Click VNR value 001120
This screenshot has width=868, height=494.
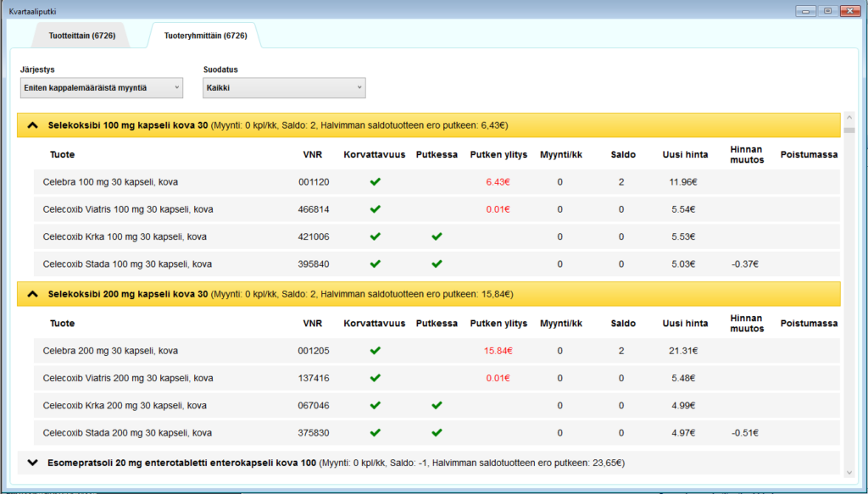click(x=314, y=182)
